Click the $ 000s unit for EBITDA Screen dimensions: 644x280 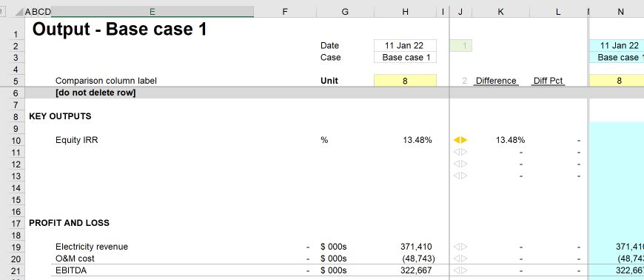point(334,270)
